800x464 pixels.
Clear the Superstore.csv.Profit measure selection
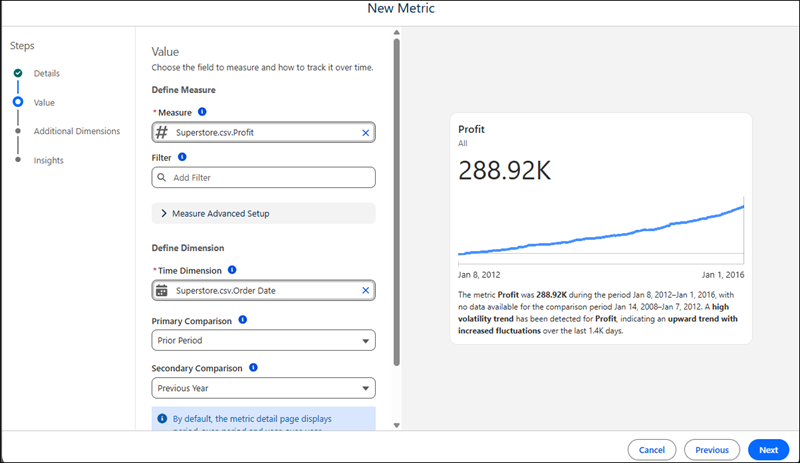[x=365, y=133]
